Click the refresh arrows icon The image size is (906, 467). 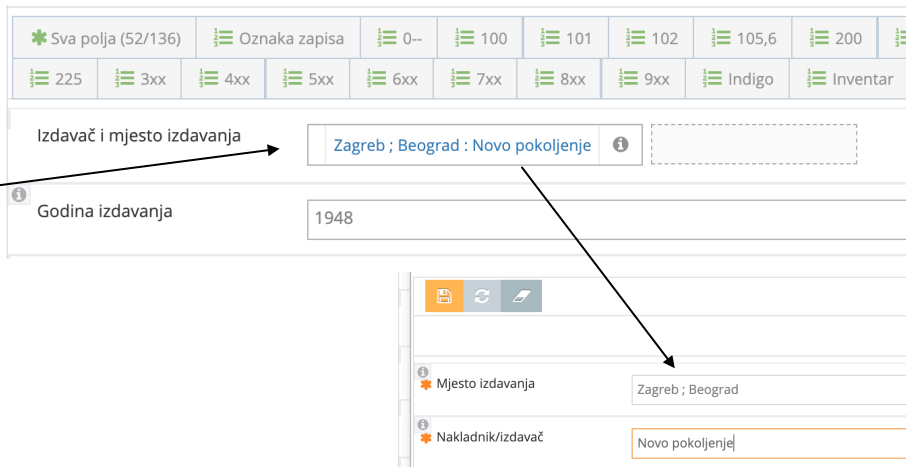point(482,296)
